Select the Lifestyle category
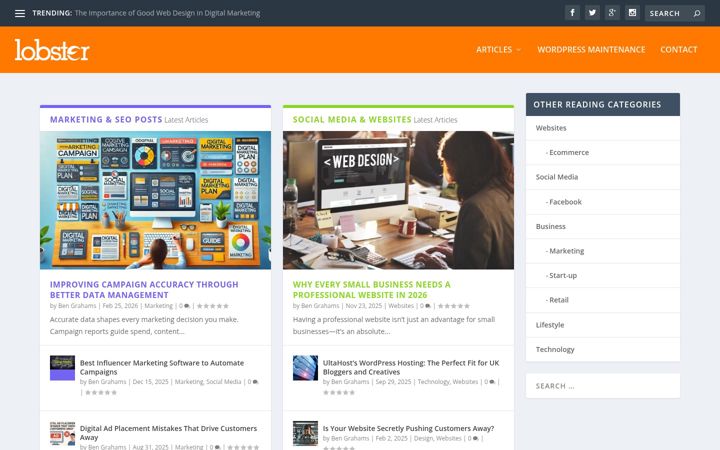Image resolution: width=720 pixels, height=450 pixels. (550, 325)
